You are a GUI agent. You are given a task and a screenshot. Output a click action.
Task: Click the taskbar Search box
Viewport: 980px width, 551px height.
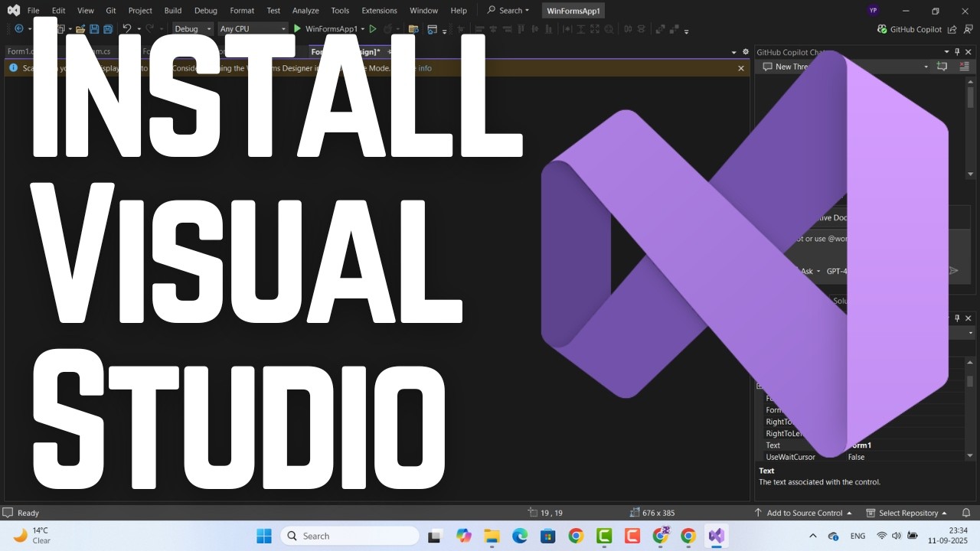point(350,536)
